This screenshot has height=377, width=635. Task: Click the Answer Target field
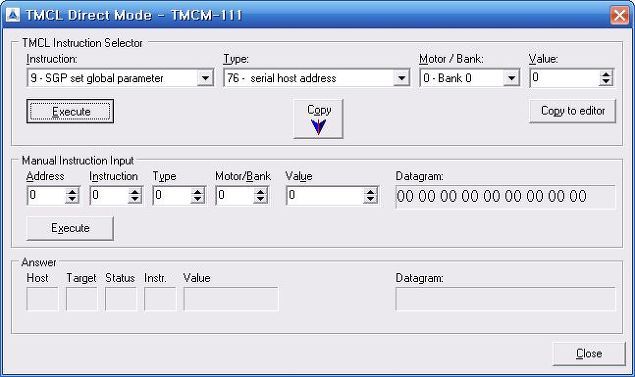(x=81, y=299)
